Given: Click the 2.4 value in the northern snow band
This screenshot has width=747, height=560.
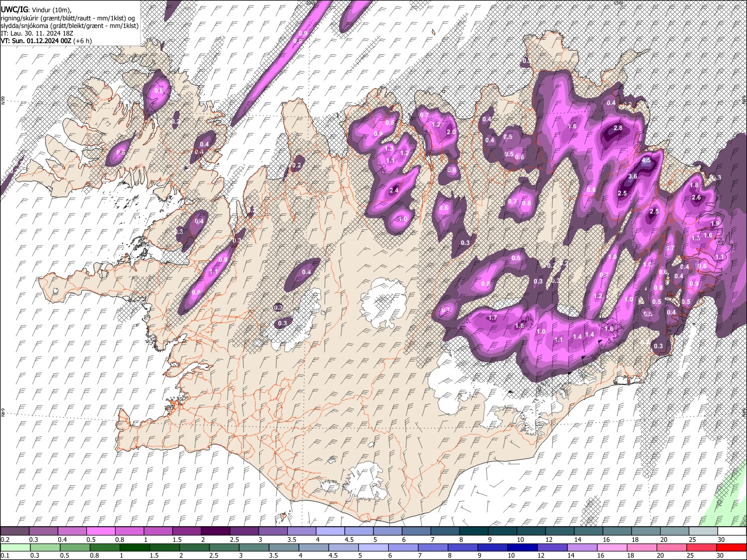Looking at the screenshot, I should (394, 190).
